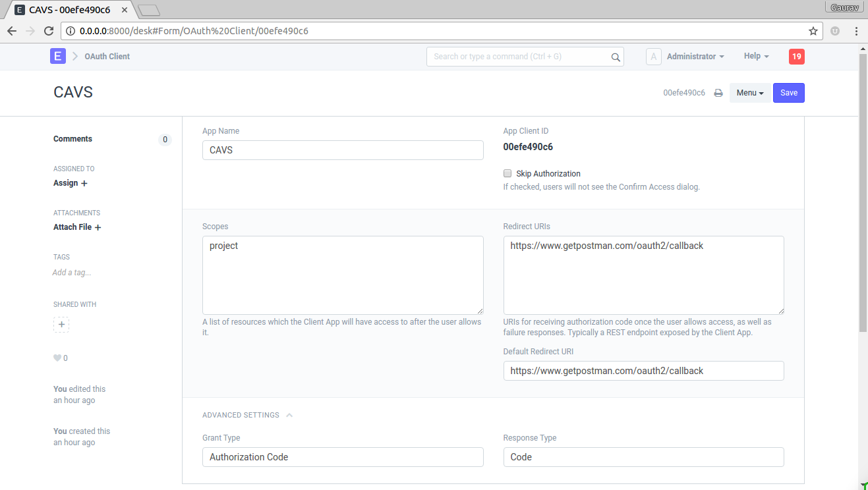The width and height of the screenshot is (868, 490).
Task: Bookmark this page with the star icon
Action: (813, 31)
